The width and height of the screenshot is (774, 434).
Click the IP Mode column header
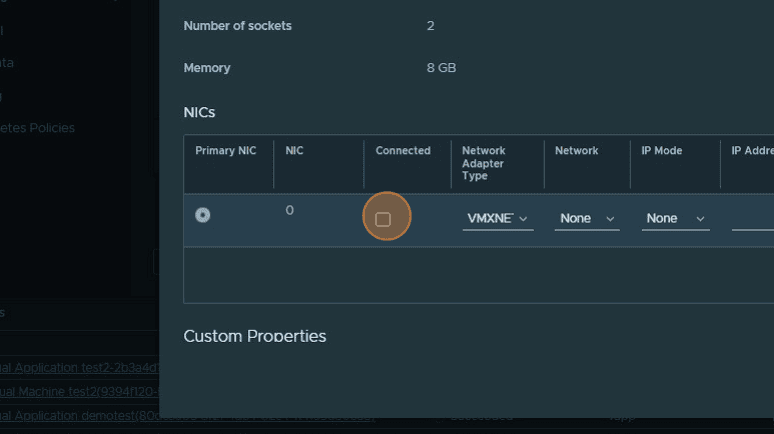click(661, 151)
